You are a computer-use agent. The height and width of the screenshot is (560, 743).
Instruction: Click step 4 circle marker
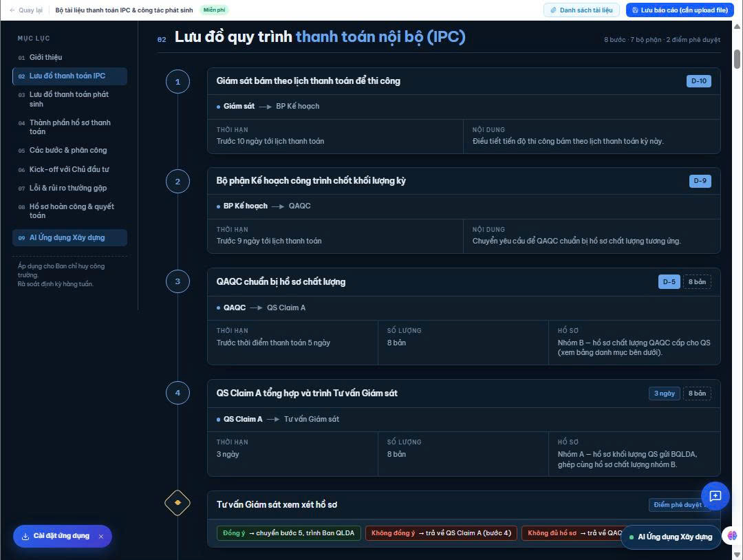pyautogui.click(x=177, y=393)
